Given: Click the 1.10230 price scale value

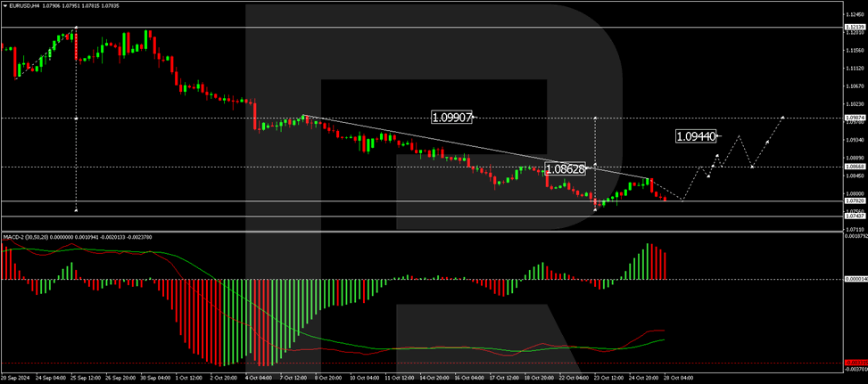Looking at the screenshot, I should [x=854, y=103].
